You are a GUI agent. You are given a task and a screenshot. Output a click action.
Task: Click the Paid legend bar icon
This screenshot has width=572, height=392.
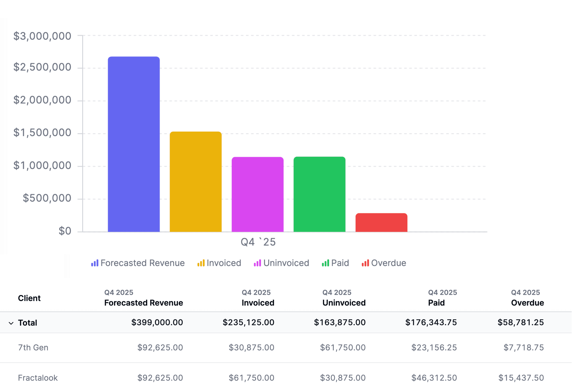(325, 263)
